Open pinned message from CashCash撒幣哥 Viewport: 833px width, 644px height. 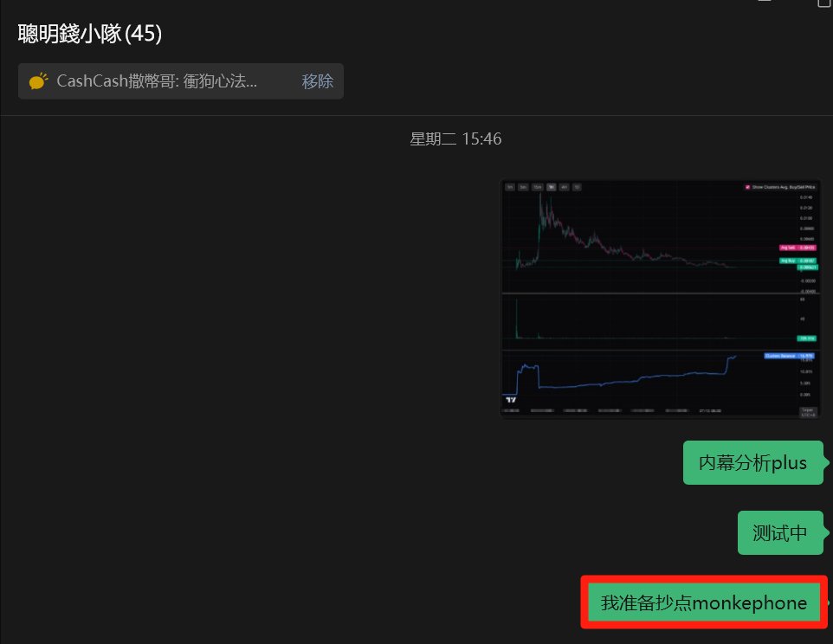pyautogui.click(x=157, y=81)
